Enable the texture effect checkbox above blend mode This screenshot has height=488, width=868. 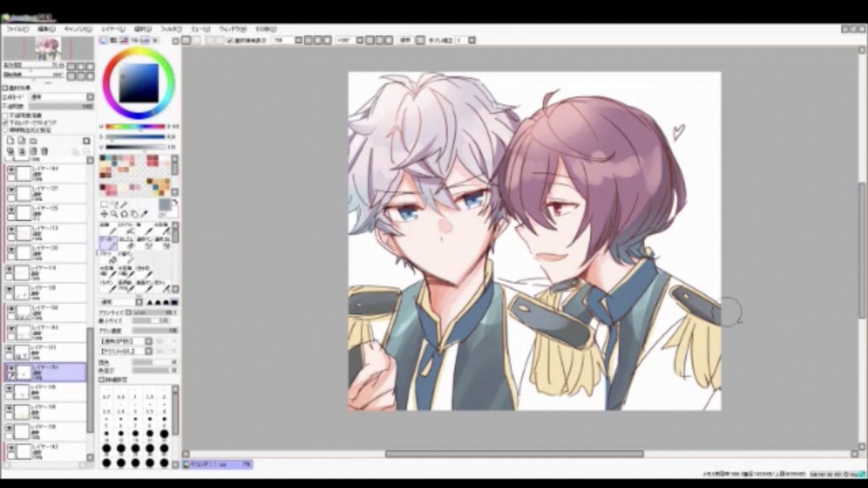(4, 88)
